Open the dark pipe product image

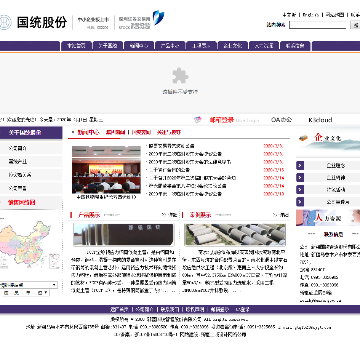(124, 235)
